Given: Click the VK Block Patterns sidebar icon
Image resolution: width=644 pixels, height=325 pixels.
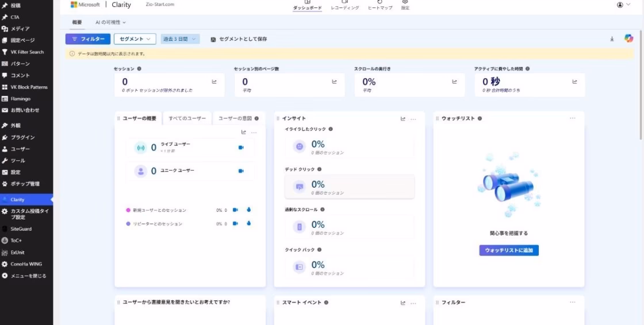Looking at the screenshot, I should click(x=5, y=87).
